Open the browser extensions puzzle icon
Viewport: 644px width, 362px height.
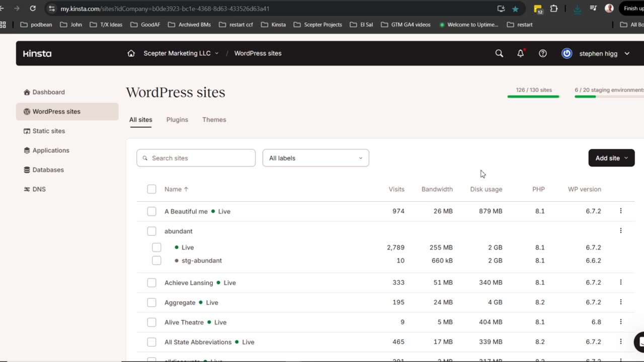coord(554,9)
